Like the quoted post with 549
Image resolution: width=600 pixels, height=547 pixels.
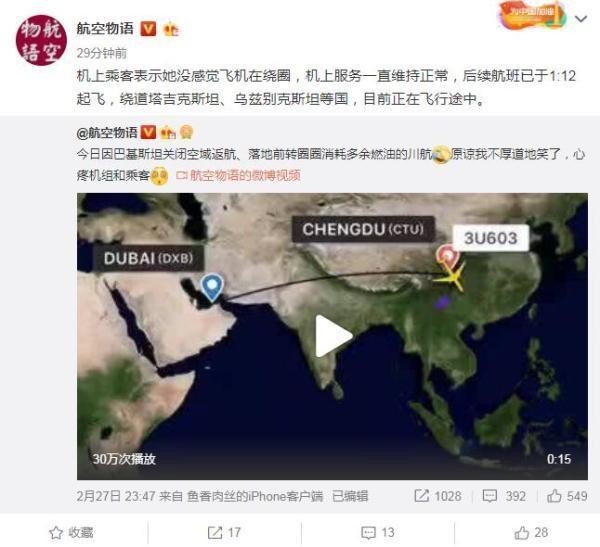(x=554, y=496)
